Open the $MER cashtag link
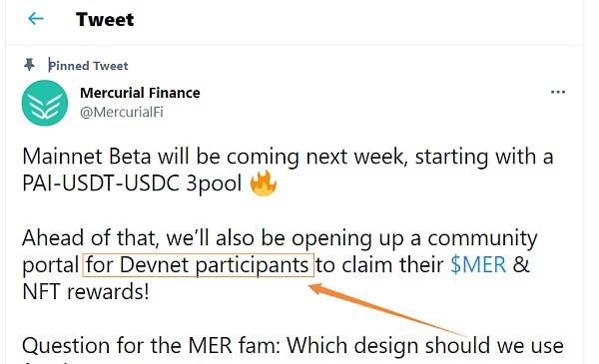This screenshot has width=599, height=364. [478, 264]
